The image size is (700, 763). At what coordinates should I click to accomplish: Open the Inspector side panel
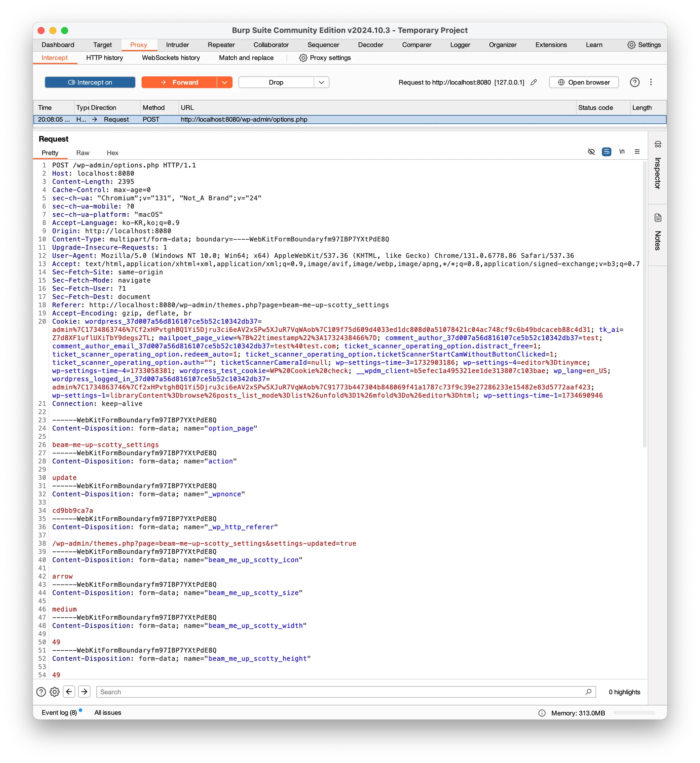658,167
